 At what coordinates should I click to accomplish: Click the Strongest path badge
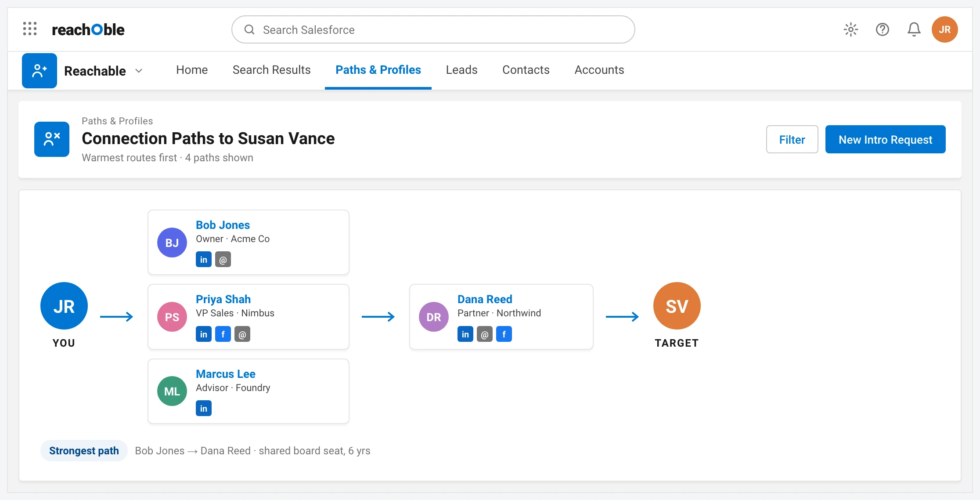(84, 451)
